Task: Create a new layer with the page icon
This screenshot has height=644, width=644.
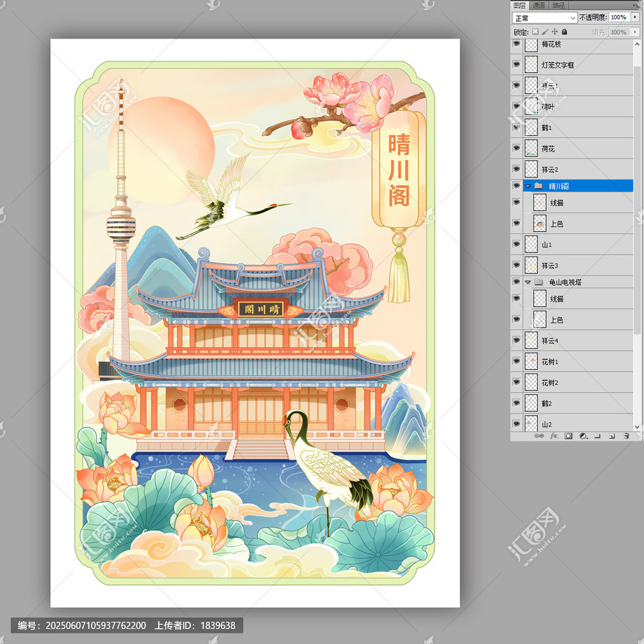Action: coord(612,436)
